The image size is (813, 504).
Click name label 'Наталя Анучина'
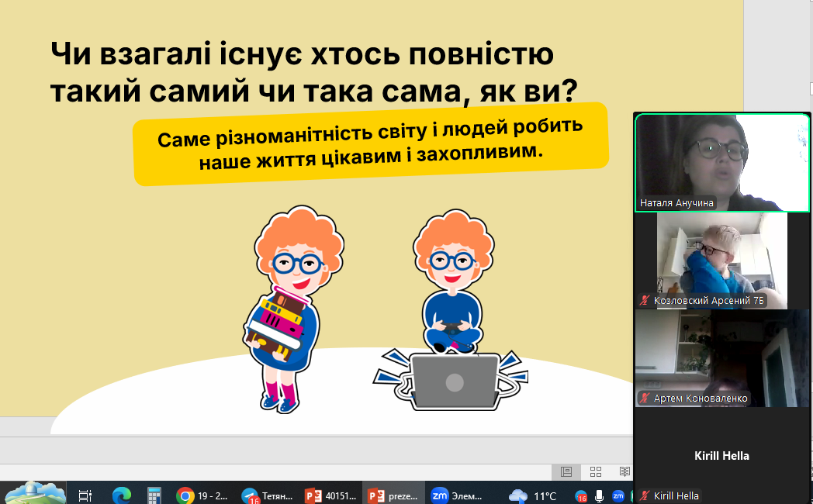(676, 203)
